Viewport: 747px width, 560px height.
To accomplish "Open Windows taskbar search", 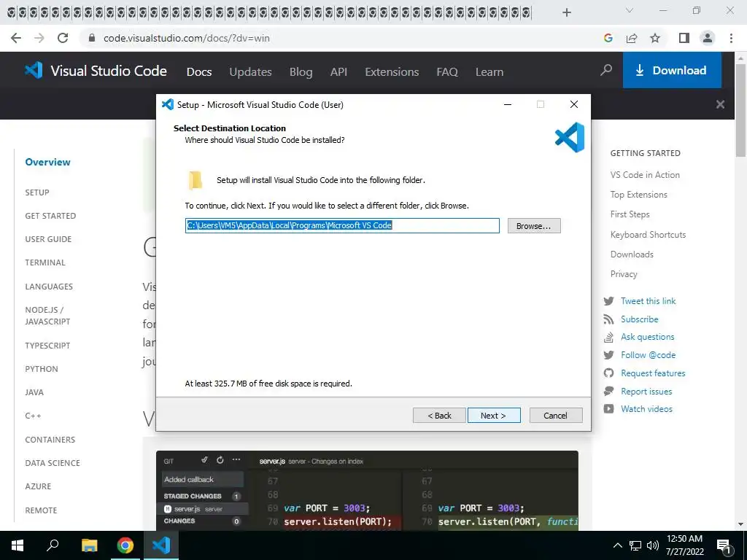I will [53, 545].
